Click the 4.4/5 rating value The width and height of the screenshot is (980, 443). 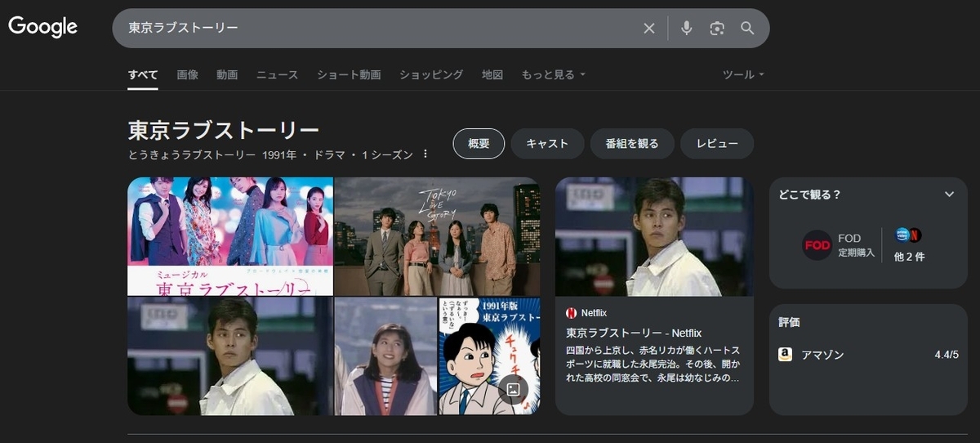947,355
